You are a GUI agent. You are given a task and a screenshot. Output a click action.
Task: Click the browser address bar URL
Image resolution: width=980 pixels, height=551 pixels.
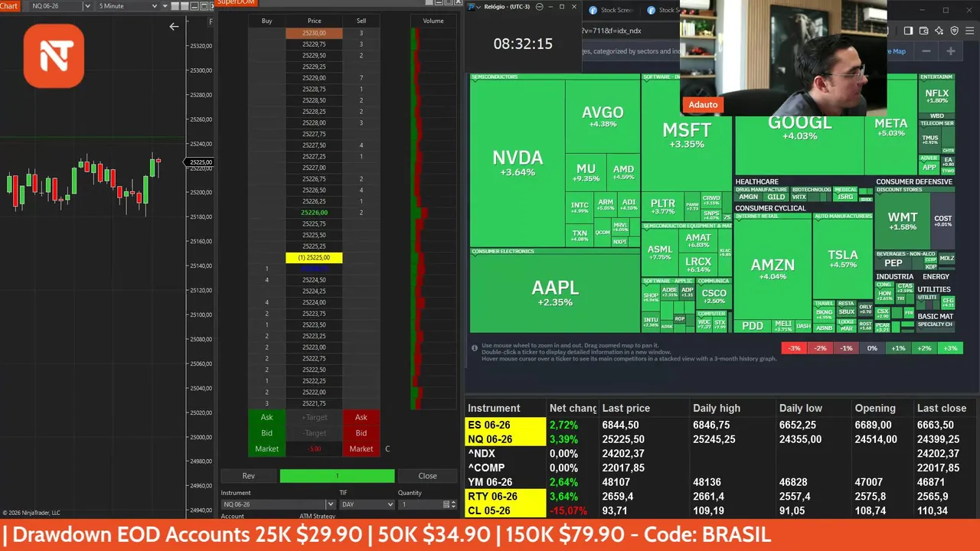611,31
